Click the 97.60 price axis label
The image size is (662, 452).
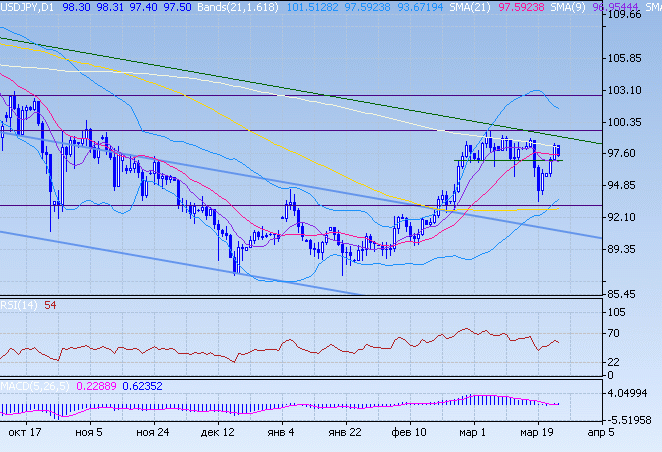(624, 153)
